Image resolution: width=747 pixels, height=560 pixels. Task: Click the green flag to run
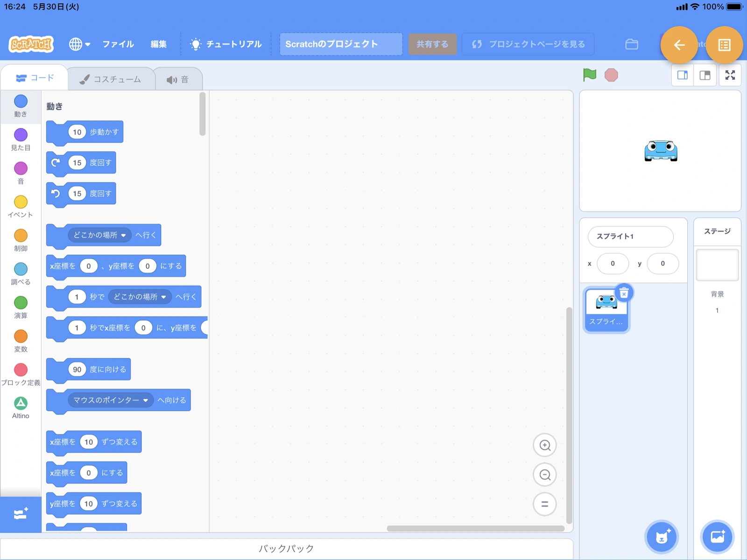coord(590,75)
